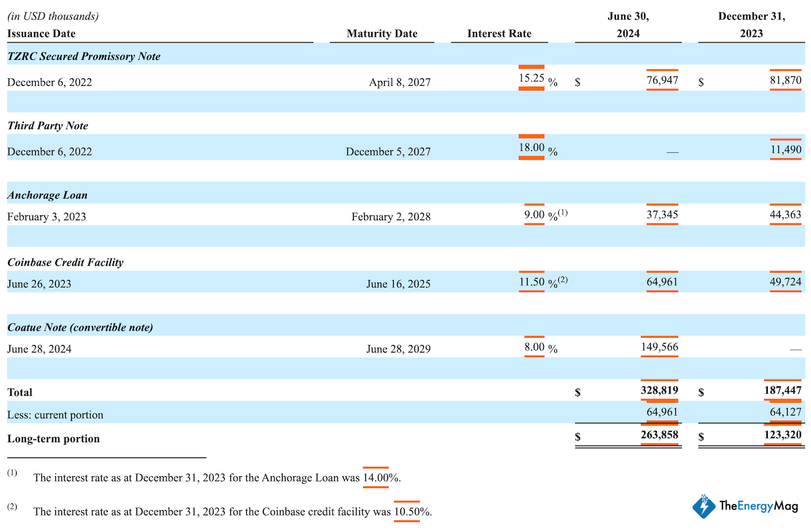Click the Interest Rate column header

[x=499, y=33]
